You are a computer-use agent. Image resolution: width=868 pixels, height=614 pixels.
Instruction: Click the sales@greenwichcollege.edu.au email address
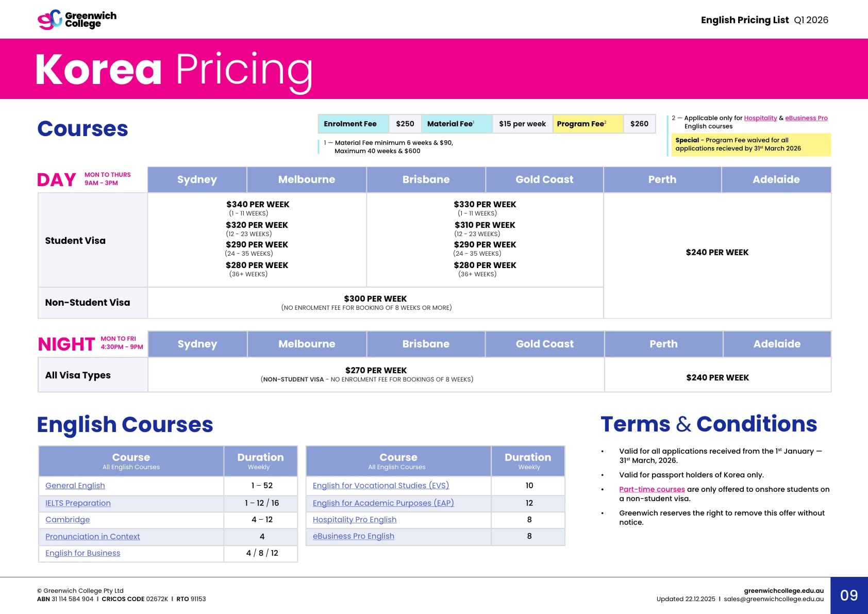[773, 599]
